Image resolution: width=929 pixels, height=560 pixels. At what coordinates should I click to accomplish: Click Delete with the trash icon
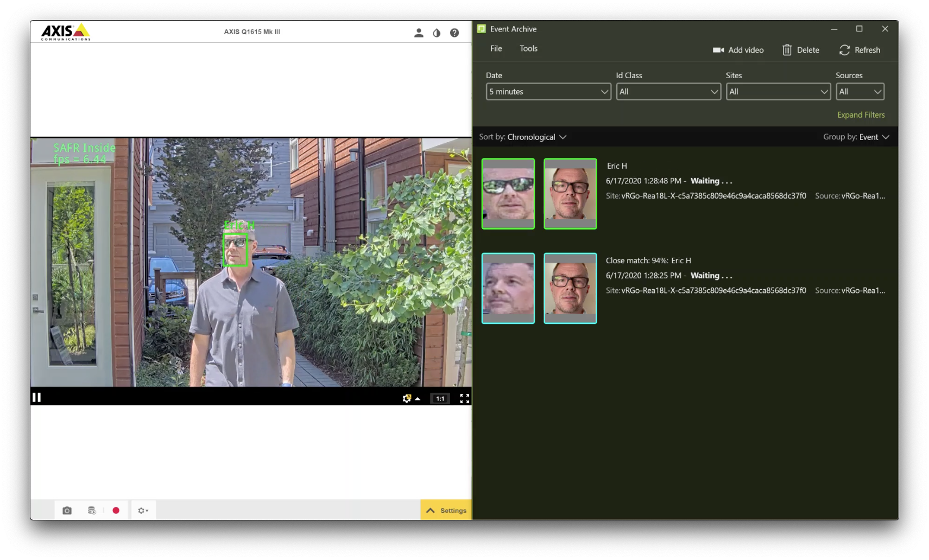[801, 50]
